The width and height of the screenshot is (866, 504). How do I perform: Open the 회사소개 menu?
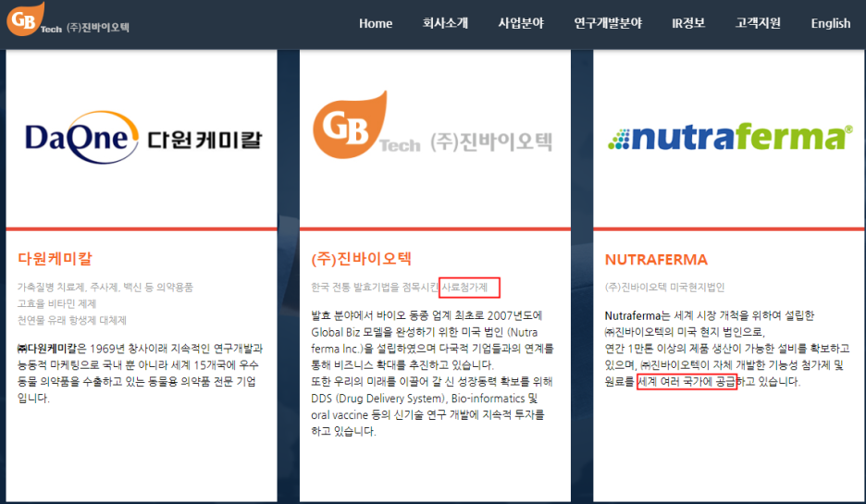click(x=445, y=23)
